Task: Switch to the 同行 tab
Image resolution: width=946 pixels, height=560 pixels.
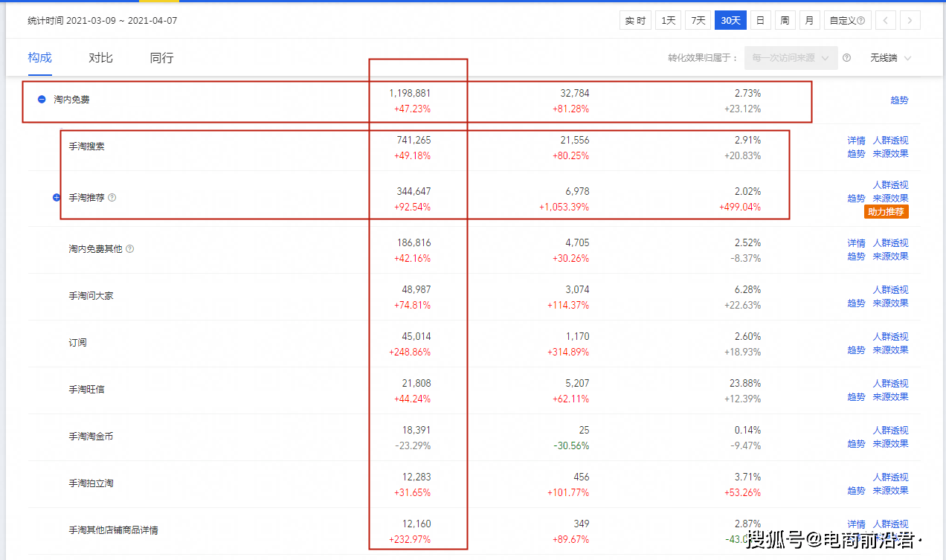Action: (x=161, y=58)
